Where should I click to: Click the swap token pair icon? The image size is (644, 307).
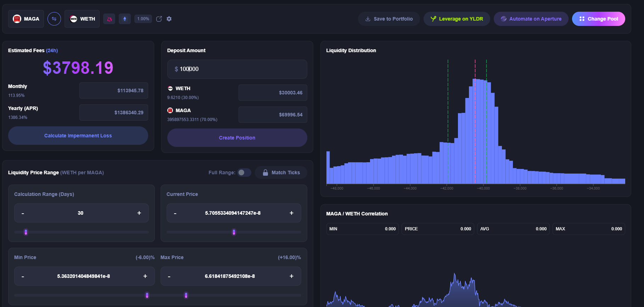pyautogui.click(x=54, y=19)
